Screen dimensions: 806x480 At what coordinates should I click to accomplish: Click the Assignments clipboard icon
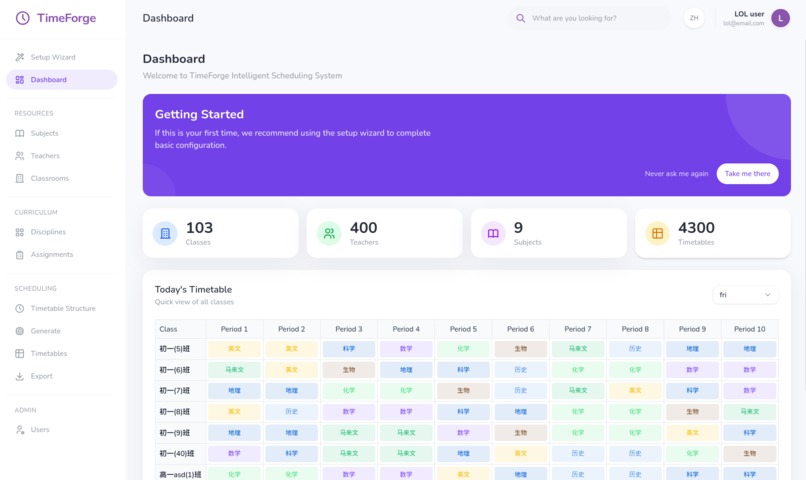point(20,255)
